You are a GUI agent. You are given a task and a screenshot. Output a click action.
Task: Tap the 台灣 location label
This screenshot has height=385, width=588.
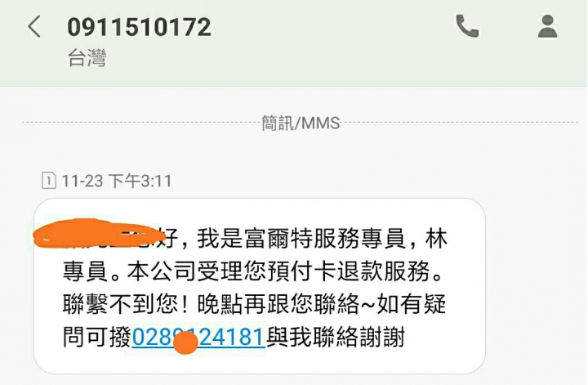pos(87,58)
